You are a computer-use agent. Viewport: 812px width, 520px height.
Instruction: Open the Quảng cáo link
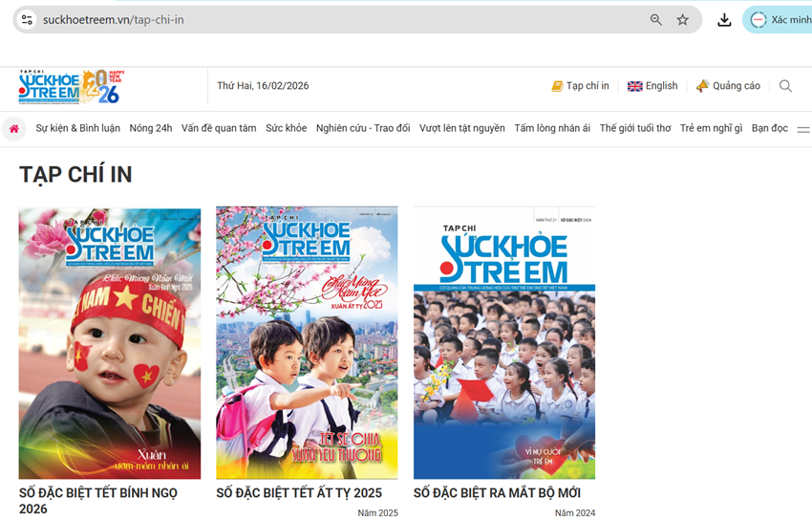tap(728, 86)
